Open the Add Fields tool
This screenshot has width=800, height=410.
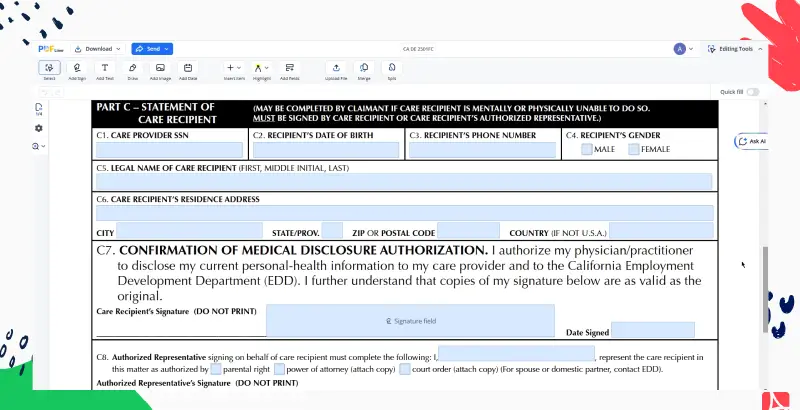point(290,68)
